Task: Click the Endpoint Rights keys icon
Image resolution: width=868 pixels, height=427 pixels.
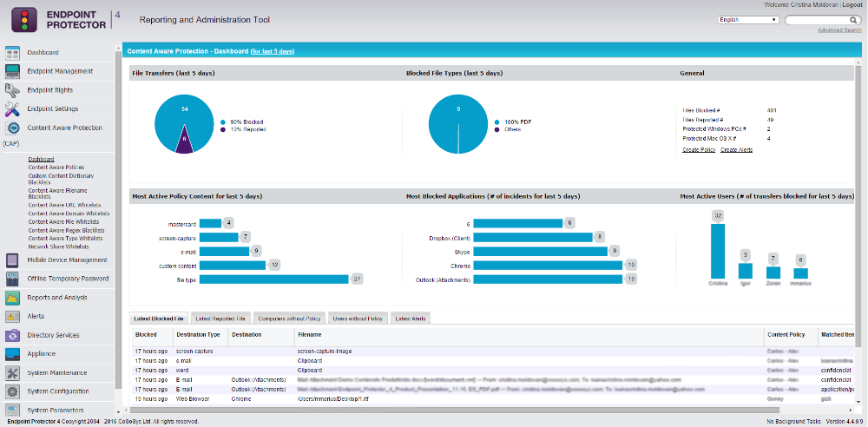Action: click(13, 91)
